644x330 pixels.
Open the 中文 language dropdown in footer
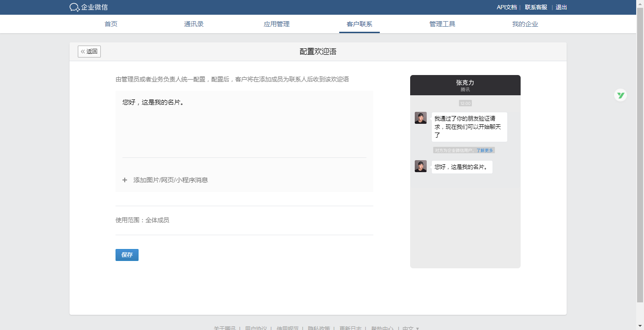pyautogui.click(x=411, y=328)
